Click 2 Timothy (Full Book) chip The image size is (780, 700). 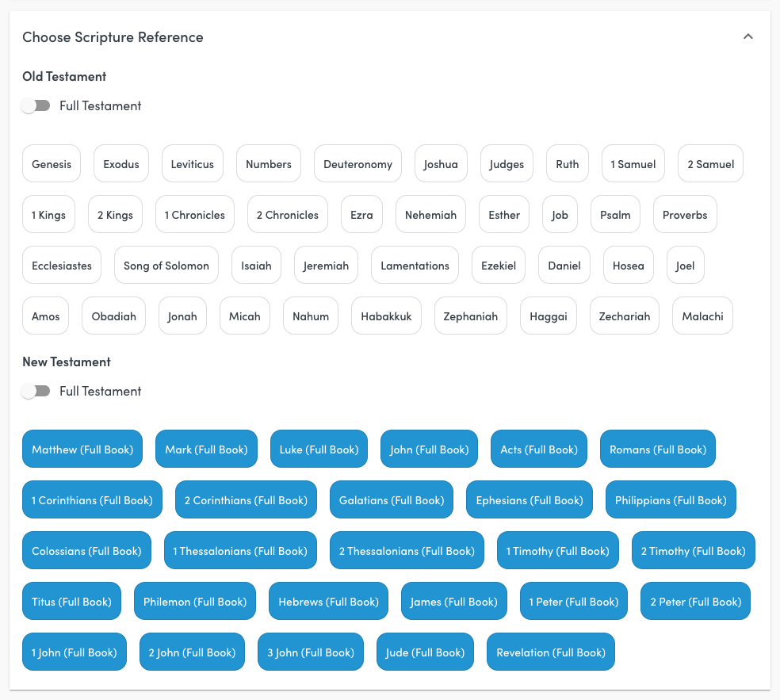(x=694, y=551)
